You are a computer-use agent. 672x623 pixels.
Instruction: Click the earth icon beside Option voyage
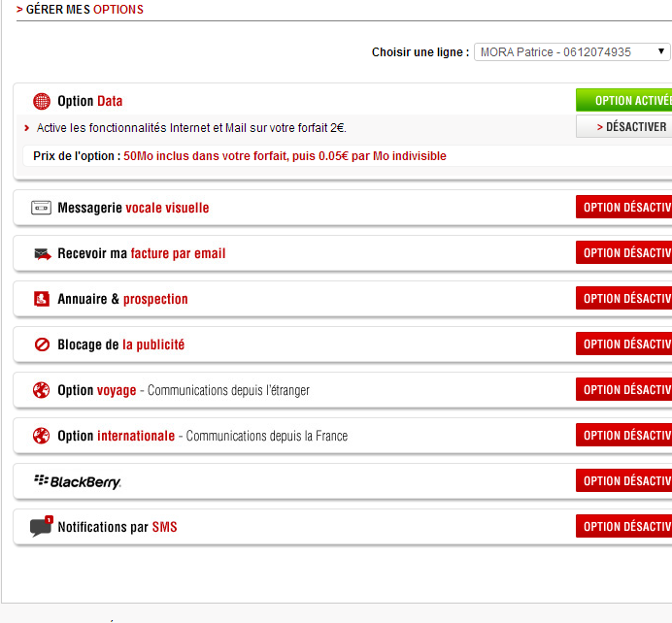42,390
